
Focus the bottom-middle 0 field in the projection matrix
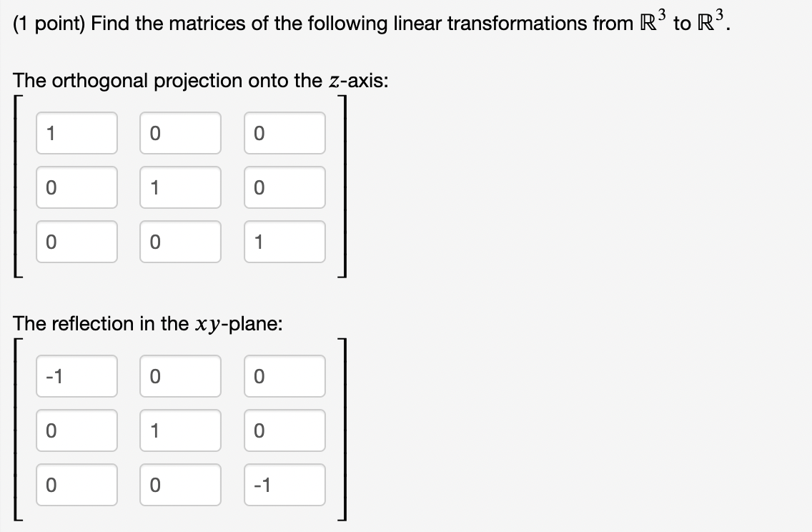180,242
